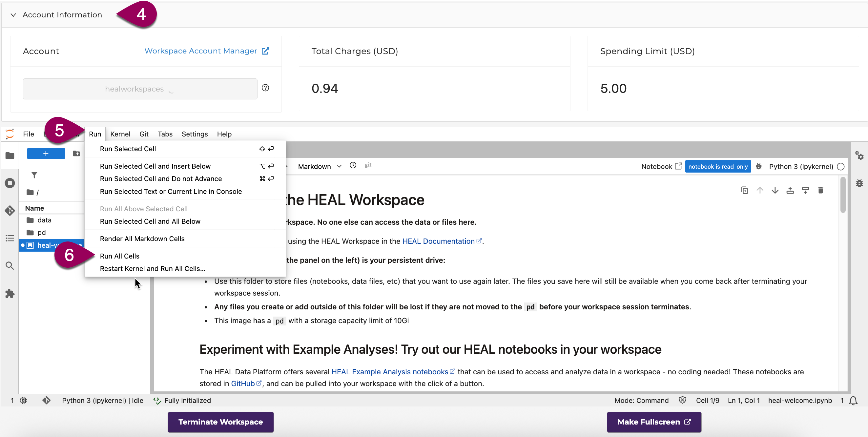The image size is (868, 437).
Task: Open the Markdown cell type dropdown
Action: [x=320, y=166]
